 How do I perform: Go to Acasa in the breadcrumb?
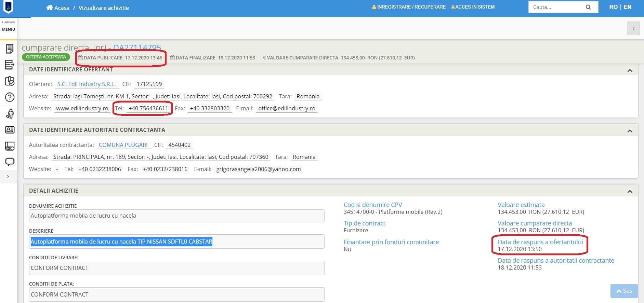[58, 8]
